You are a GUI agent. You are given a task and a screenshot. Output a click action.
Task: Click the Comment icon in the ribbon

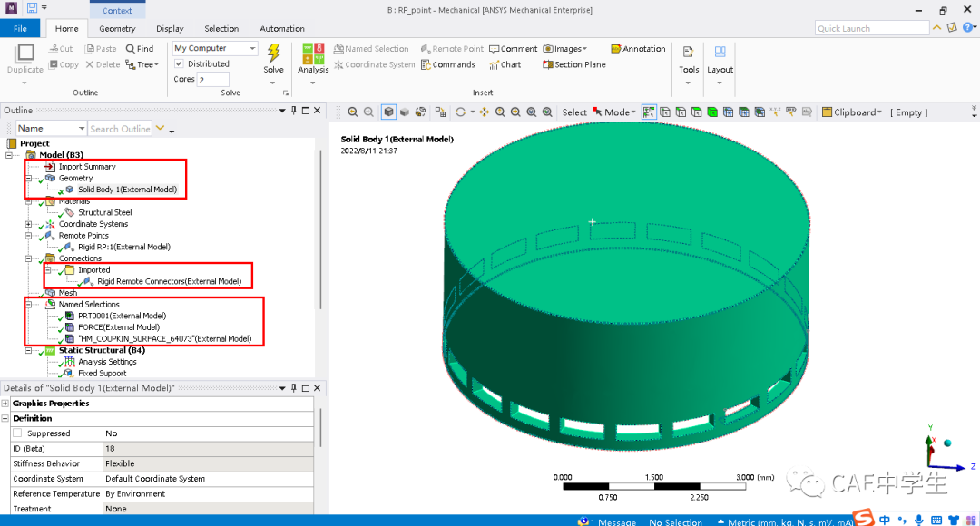[x=495, y=49]
